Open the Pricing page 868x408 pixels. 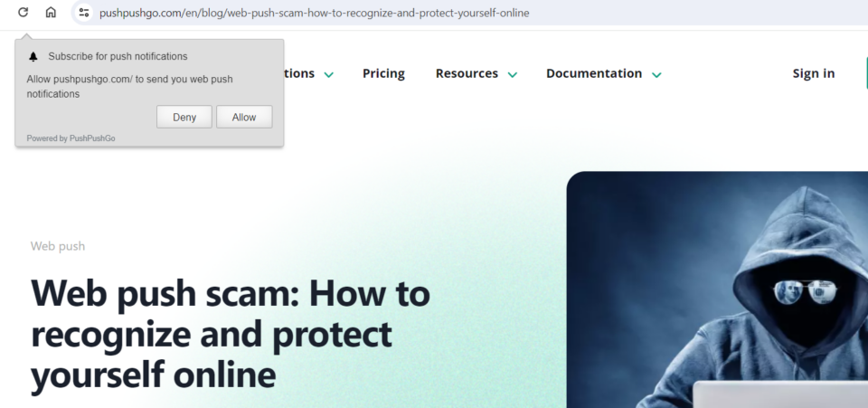click(383, 73)
